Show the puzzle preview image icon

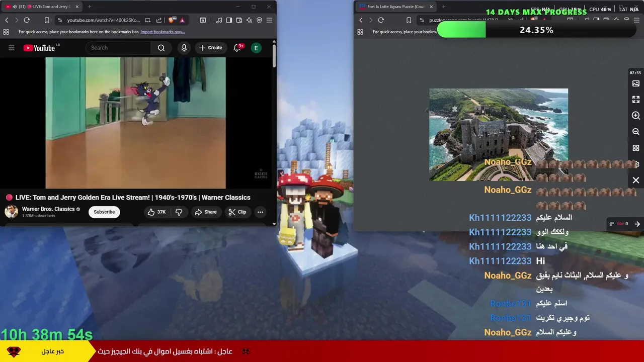(x=636, y=83)
